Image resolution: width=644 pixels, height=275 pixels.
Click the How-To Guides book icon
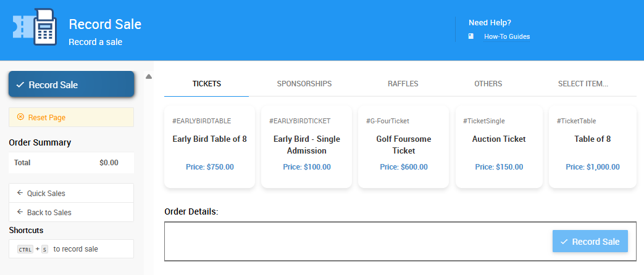pos(471,36)
